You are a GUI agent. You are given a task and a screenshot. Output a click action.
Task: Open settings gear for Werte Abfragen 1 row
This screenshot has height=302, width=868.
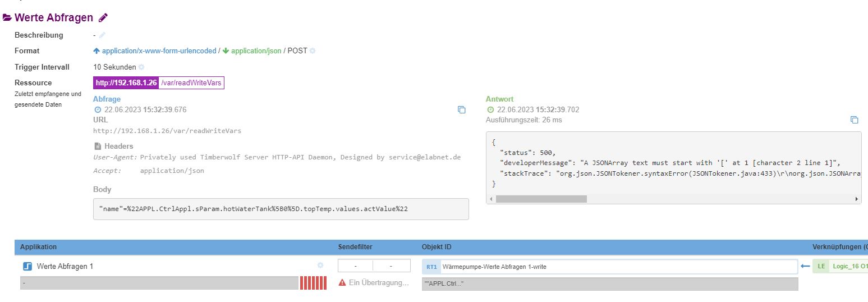point(320,266)
